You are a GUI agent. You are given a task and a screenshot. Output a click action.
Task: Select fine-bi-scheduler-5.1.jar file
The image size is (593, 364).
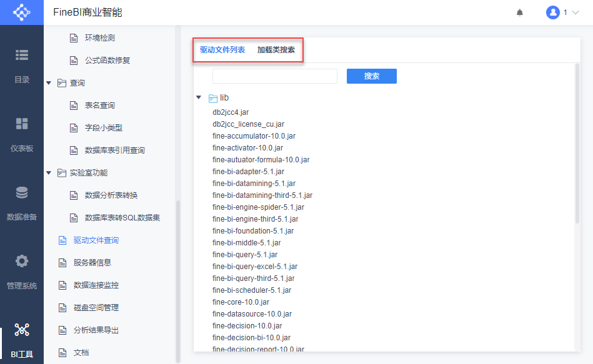pos(252,290)
